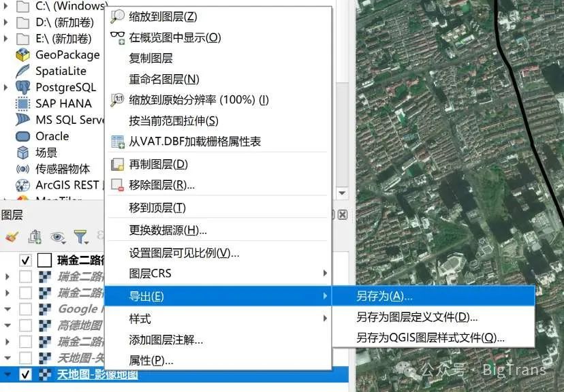The height and width of the screenshot is (392, 564).
Task: Select the SAP HANA icon
Action: (22, 103)
